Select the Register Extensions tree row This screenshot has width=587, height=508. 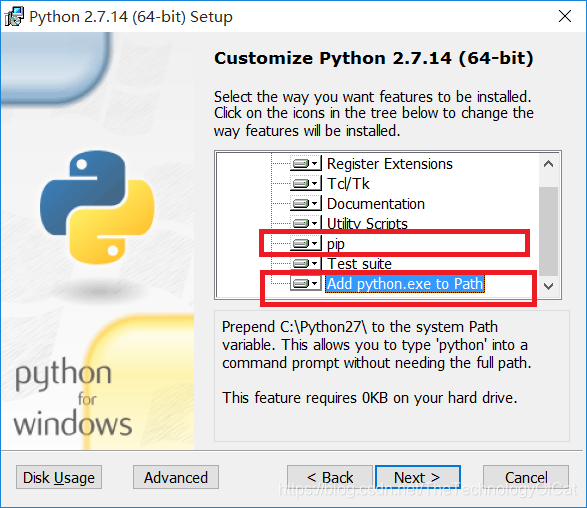point(390,164)
